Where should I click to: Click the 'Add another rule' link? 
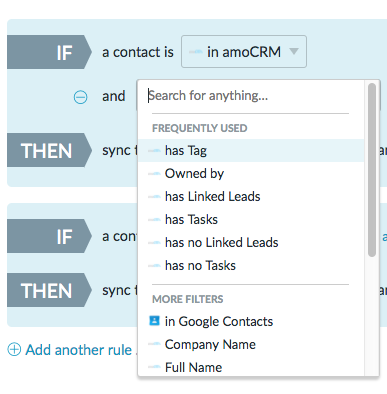[79, 350]
